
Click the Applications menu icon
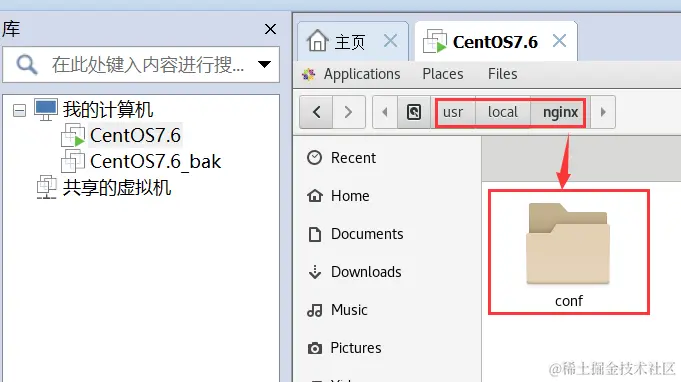click(x=309, y=74)
